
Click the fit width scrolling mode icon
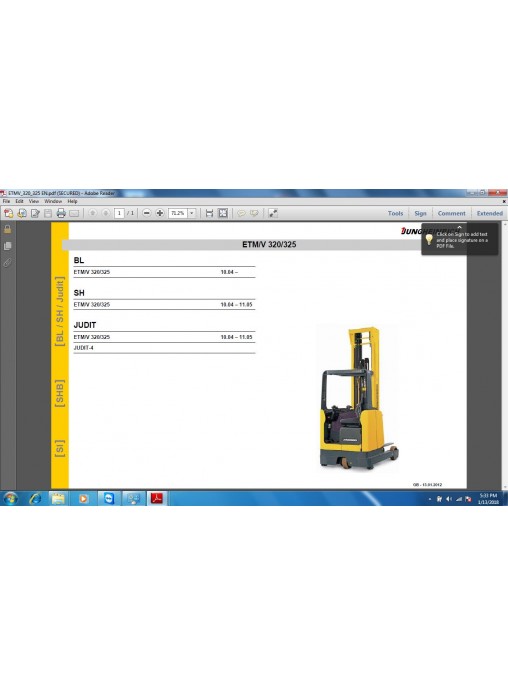[209, 214]
